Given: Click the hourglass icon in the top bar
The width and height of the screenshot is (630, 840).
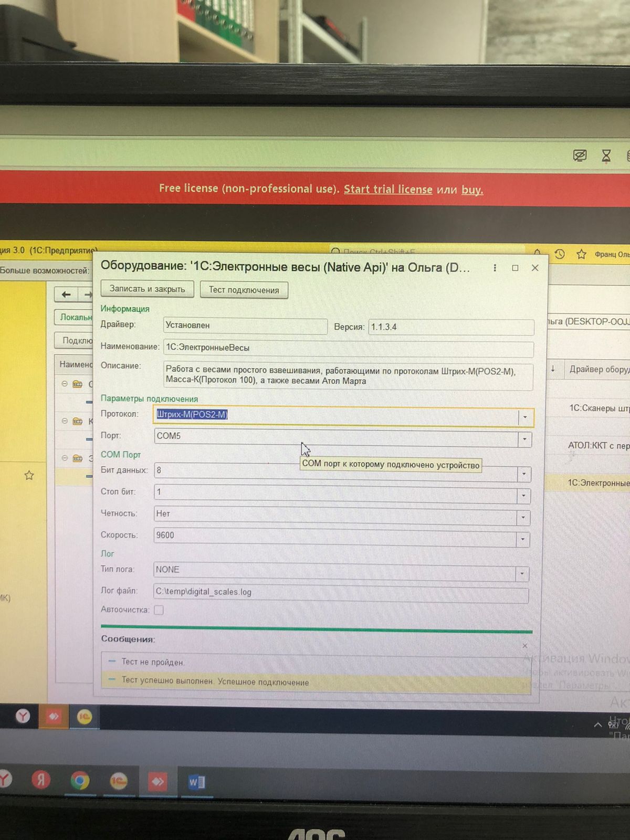Looking at the screenshot, I should (606, 155).
